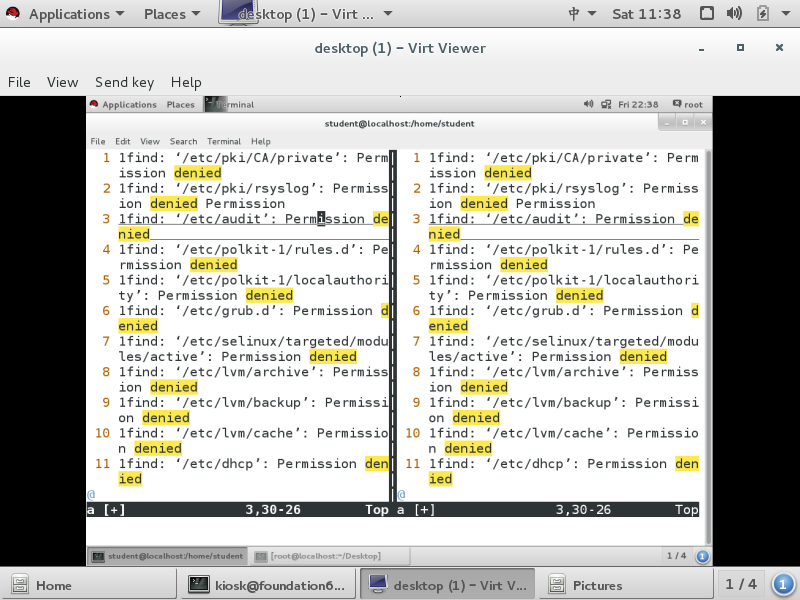Click host workspace switcher 1 / 4
Screen dimensions: 800x600
pos(741,584)
